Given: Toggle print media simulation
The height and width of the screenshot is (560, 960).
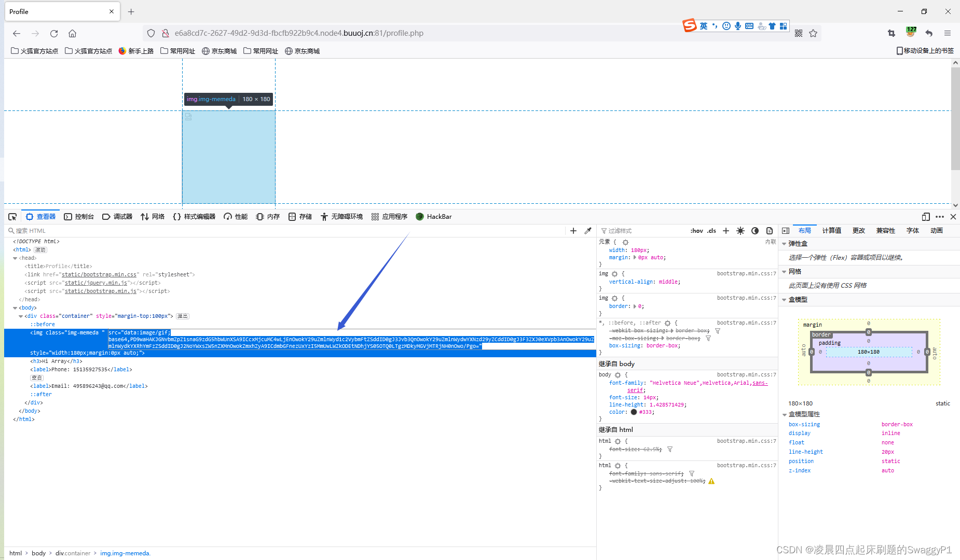Looking at the screenshot, I should 770,231.
